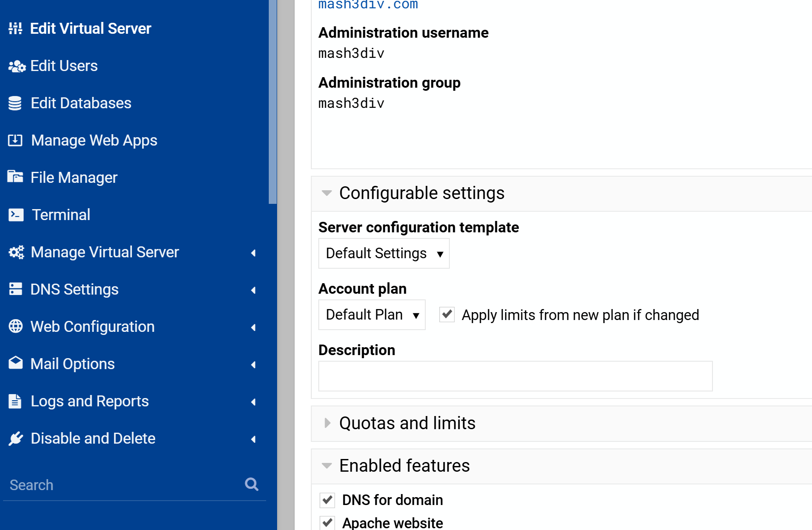Click the search magnifier icon
The image size is (812, 530).
click(251, 484)
